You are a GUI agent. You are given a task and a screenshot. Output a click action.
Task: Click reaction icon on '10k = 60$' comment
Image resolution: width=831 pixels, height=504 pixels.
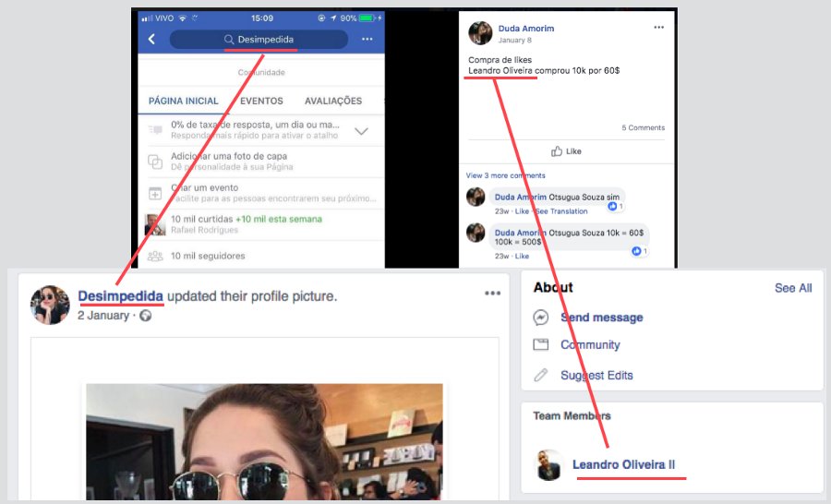(636, 251)
